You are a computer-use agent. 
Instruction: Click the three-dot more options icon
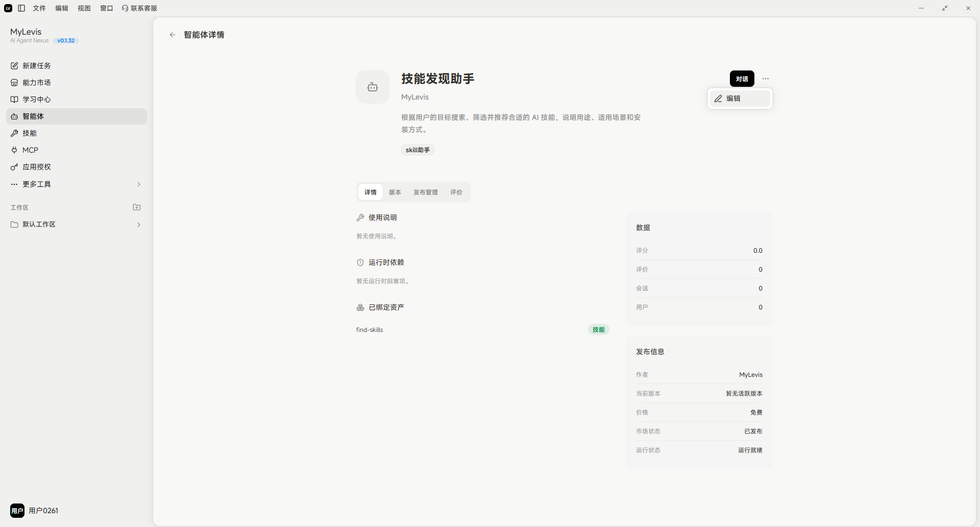coord(766,79)
